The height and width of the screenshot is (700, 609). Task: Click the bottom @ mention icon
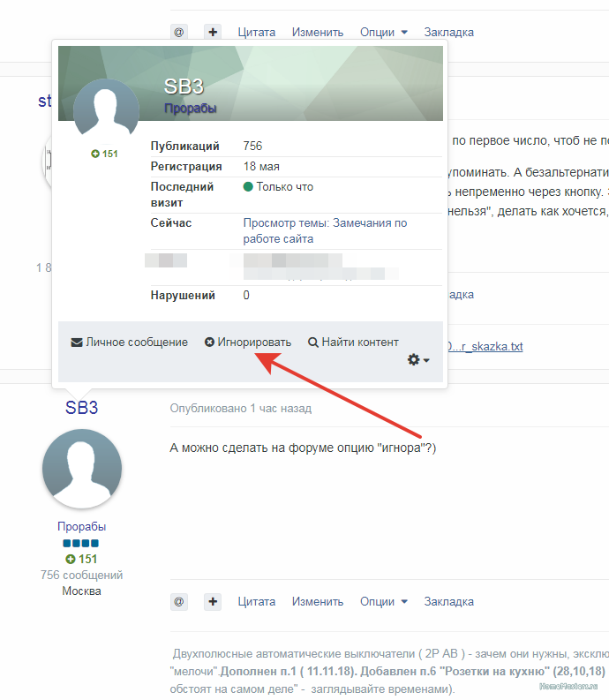[179, 601]
